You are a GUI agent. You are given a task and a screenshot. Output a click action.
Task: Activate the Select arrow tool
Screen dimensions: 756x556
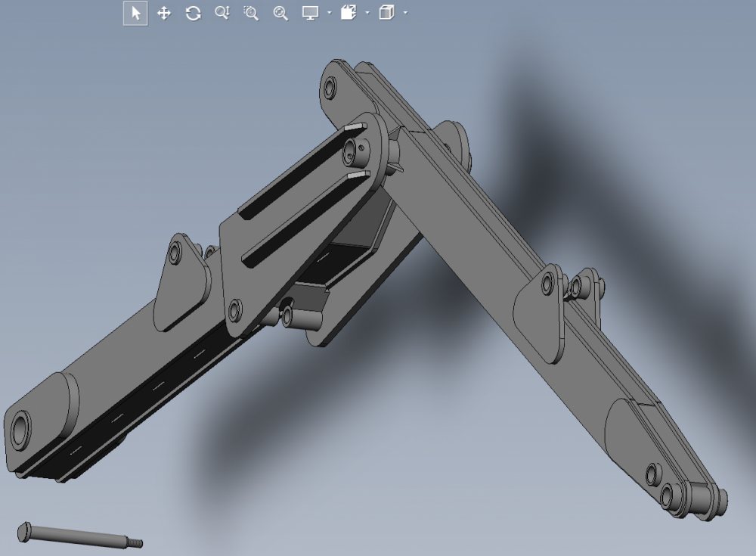(135, 13)
